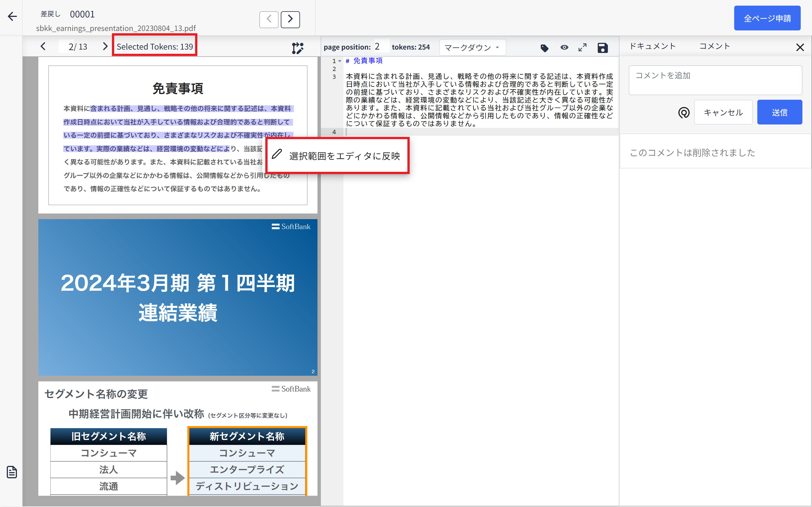Click the 全ページ申請 button

click(767, 18)
